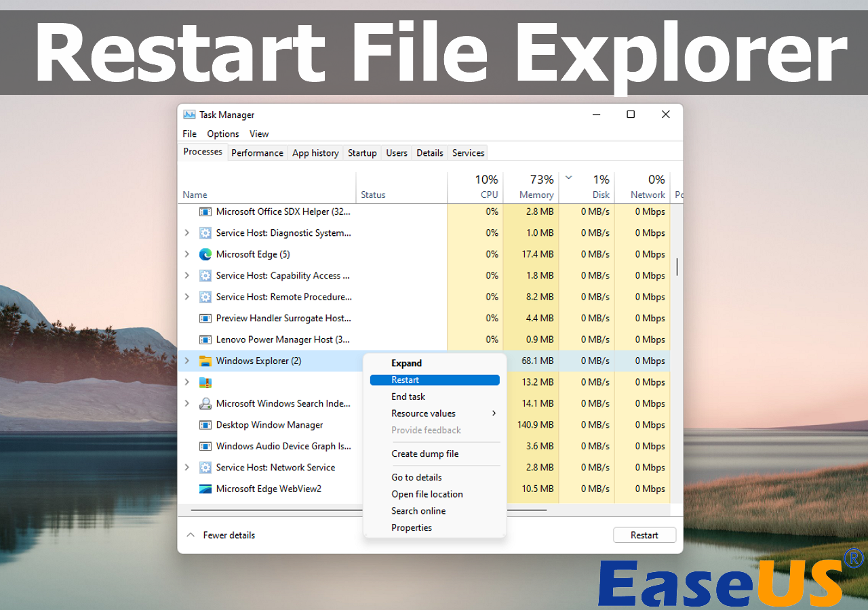
Task: Open the Resource values submenu arrow
Action: point(494,413)
